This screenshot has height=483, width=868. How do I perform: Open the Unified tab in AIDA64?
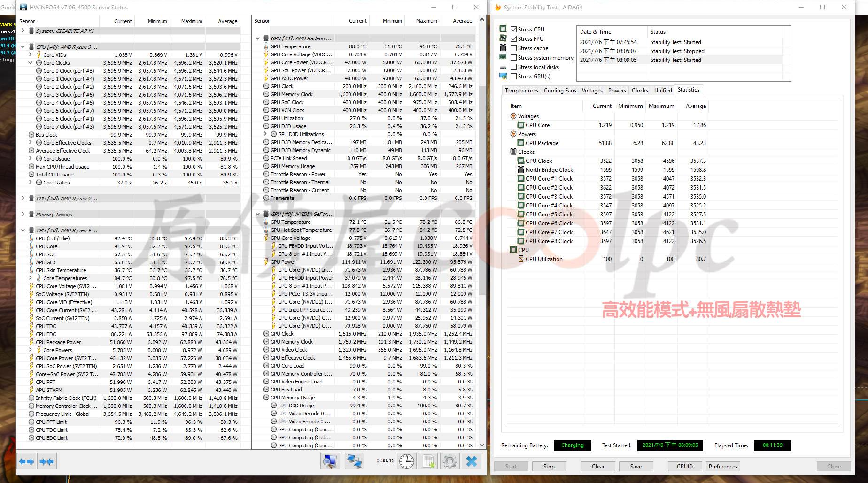[663, 91]
